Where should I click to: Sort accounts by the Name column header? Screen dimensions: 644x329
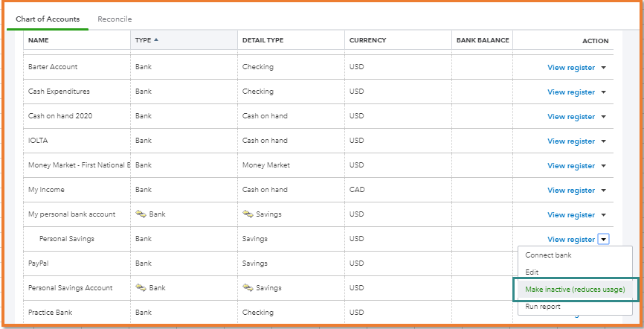point(39,40)
